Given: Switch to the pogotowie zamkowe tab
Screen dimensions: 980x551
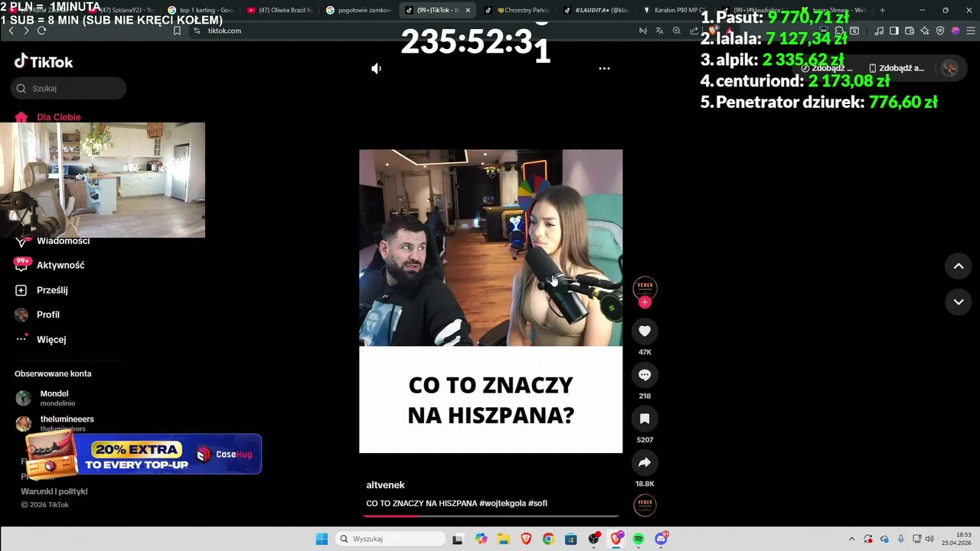Looking at the screenshot, I should [x=358, y=10].
